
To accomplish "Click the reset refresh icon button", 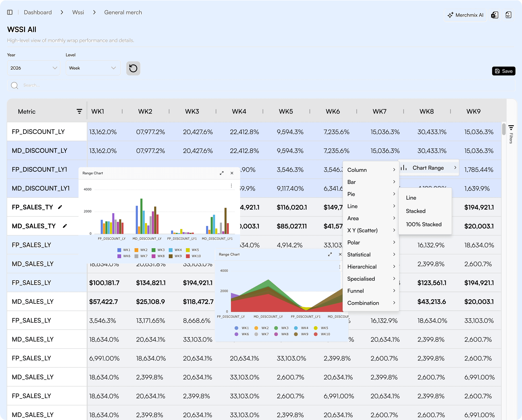I will 133,68.
